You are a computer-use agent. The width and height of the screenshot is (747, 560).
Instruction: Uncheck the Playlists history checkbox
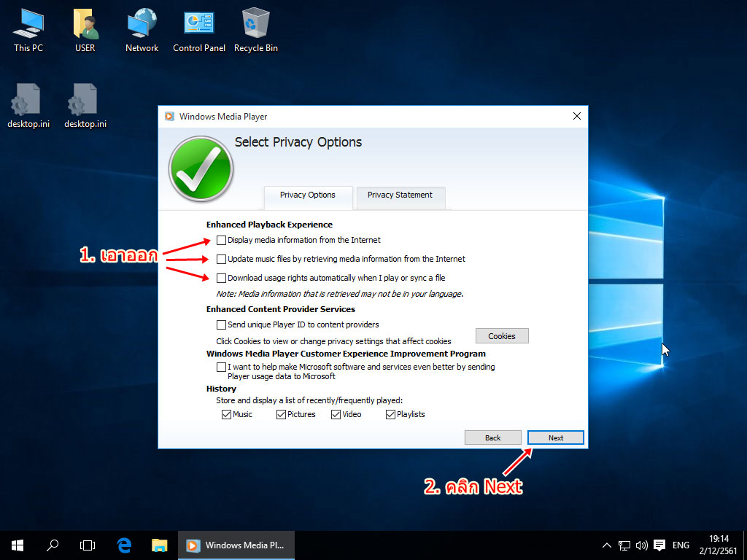390,414
